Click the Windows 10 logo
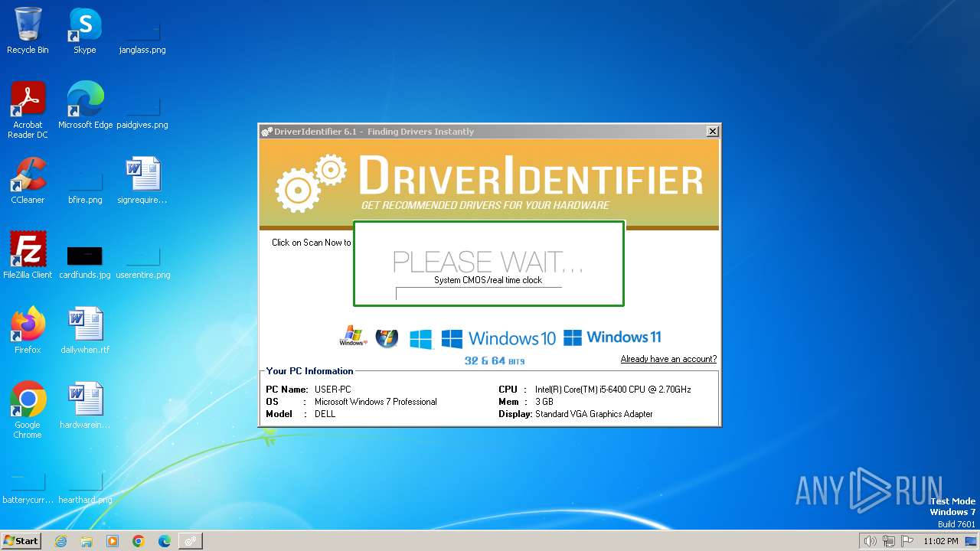Image resolution: width=980 pixels, height=551 pixels. tap(498, 337)
